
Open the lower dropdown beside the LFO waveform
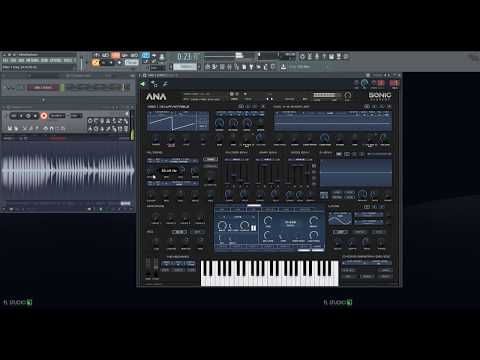pos(369,221)
